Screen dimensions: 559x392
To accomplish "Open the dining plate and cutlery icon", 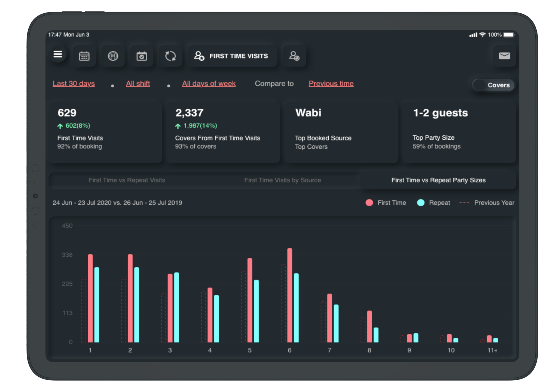I will [x=113, y=56].
